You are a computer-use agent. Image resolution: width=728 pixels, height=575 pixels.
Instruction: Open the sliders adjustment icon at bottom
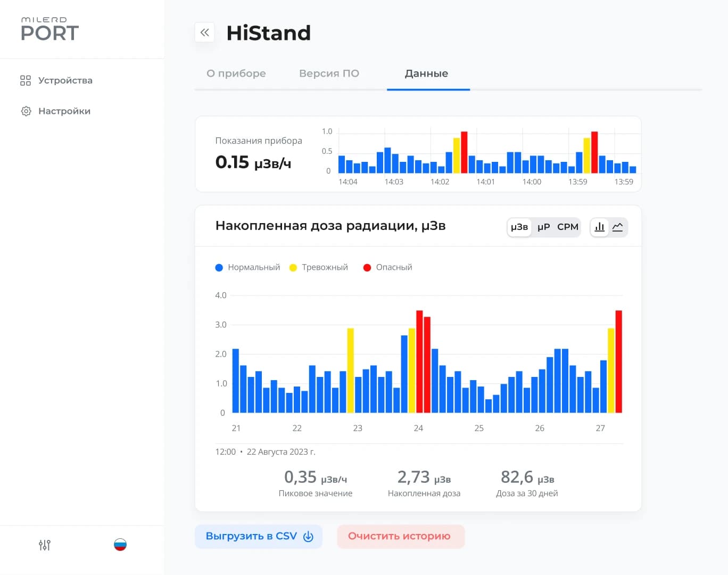[x=45, y=545]
